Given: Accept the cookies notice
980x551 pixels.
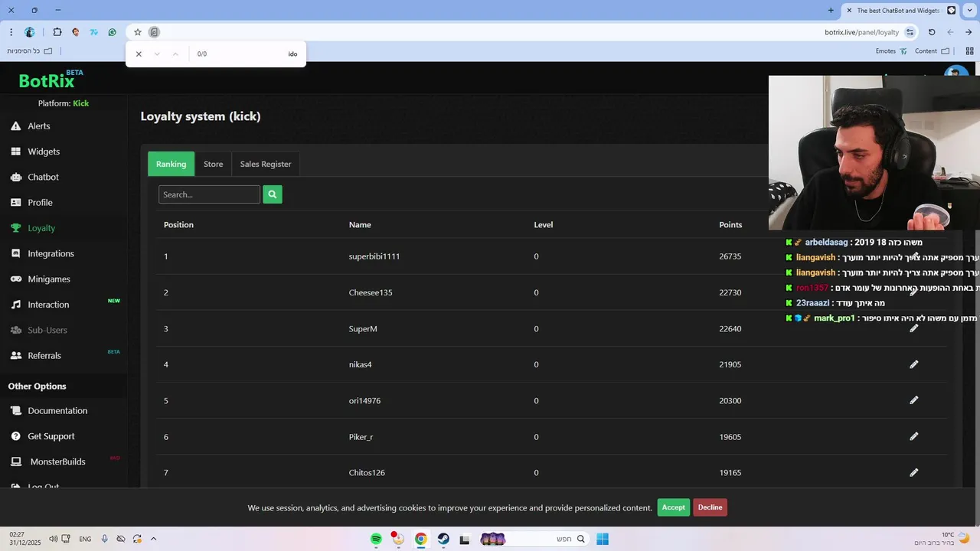Looking at the screenshot, I should click(x=673, y=507).
